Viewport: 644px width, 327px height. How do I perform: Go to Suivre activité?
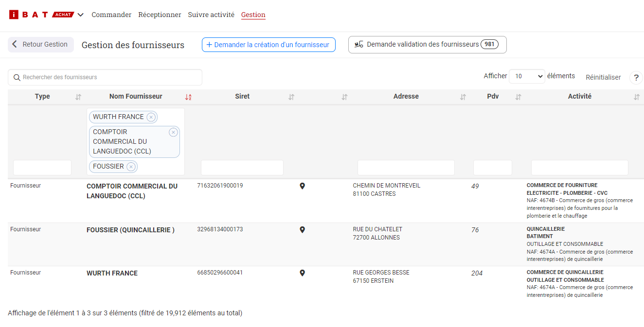tap(211, 15)
